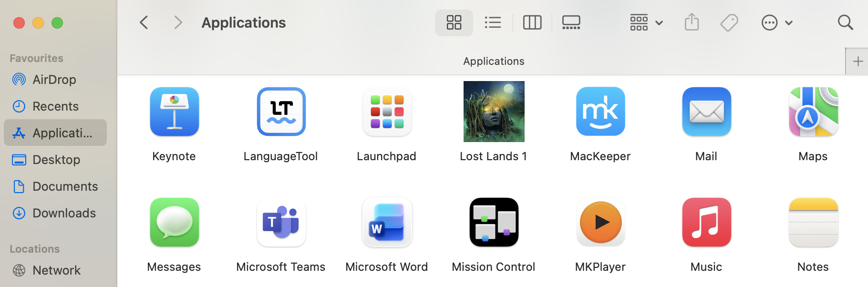The height and width of the screenshot is (287, 868).
Task: Select the Microsoft Teams icon
Action: (281, 222)
